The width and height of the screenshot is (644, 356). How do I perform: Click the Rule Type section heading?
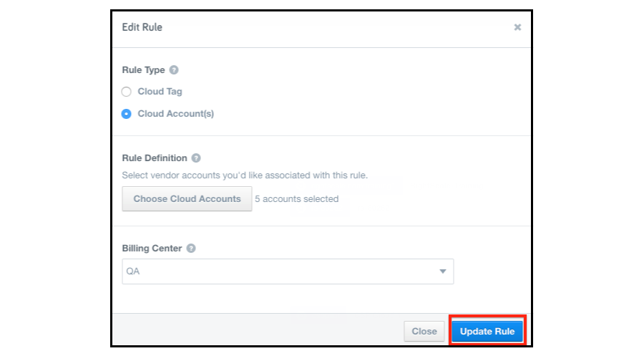[143, 70]
